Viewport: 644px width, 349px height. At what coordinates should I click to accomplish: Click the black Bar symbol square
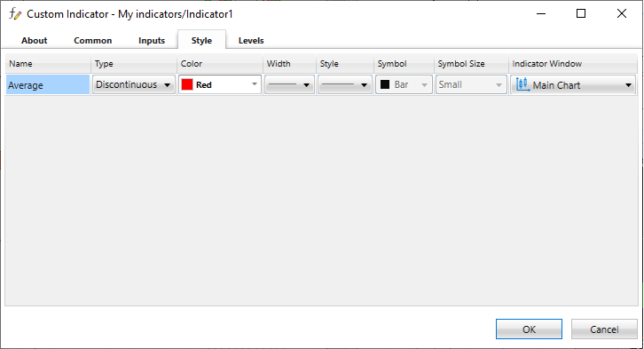(x=385, y=84)
